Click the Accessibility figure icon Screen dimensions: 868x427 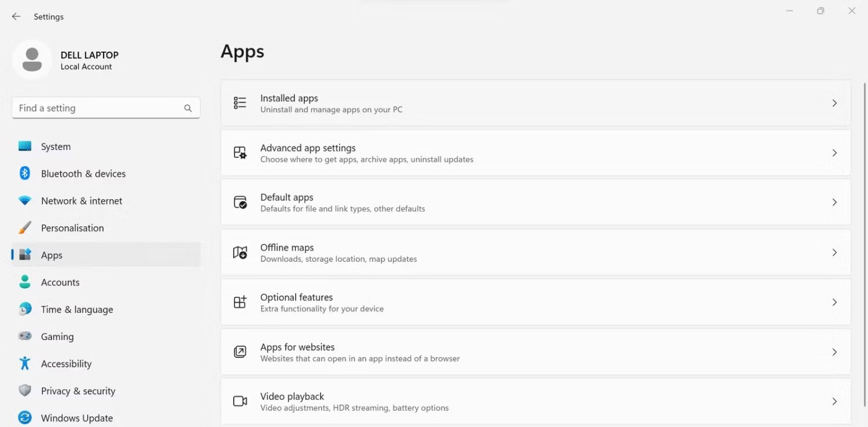pyautogui.click(x=25, y=364)
